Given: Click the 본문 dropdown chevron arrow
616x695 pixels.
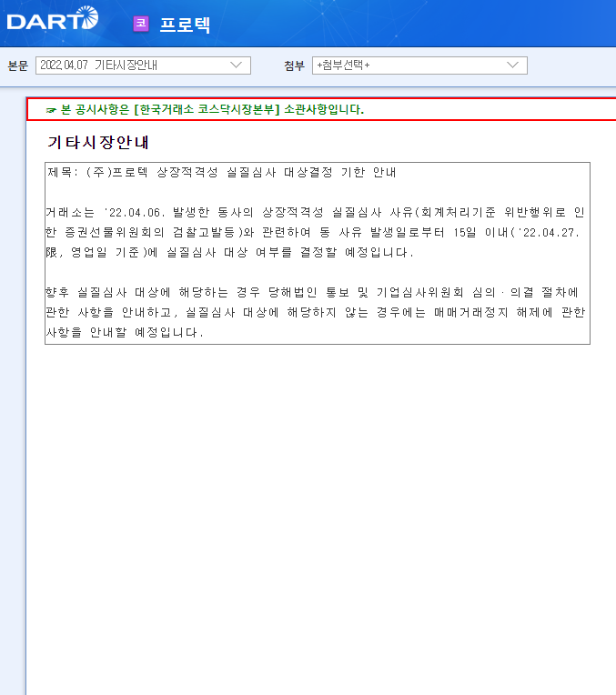Looking at the screenshot, I should point(237,65).
